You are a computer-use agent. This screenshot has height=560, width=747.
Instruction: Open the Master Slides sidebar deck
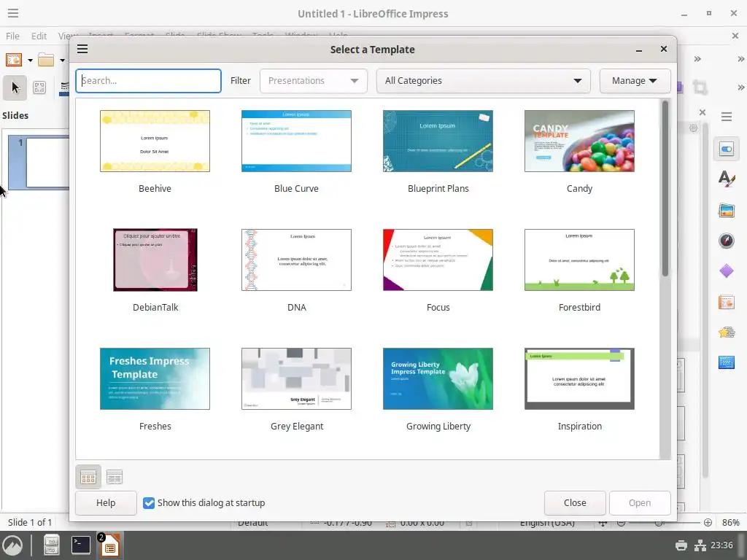(726, 363)
